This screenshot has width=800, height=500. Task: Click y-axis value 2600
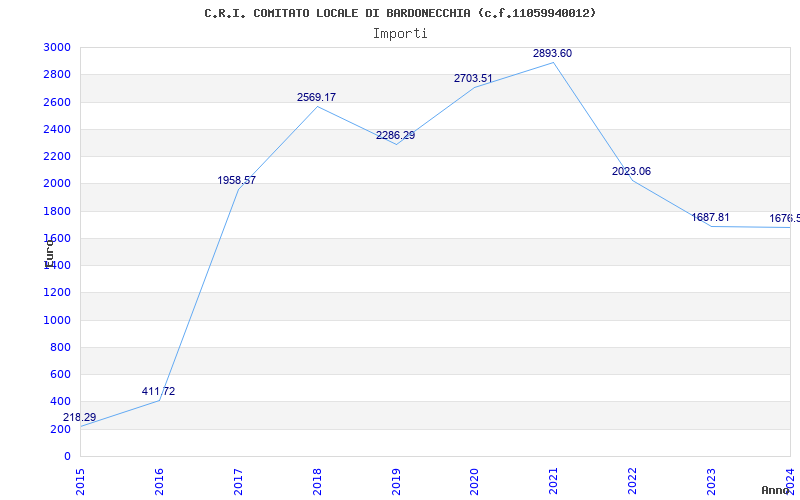(58, 102)
